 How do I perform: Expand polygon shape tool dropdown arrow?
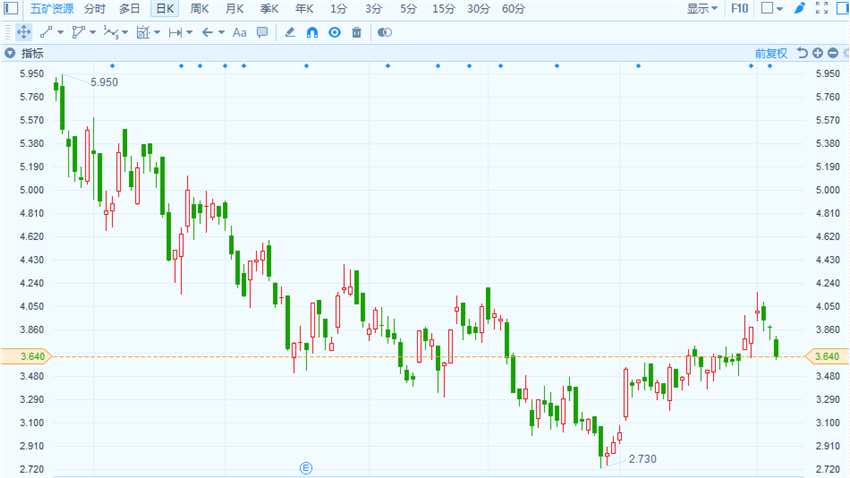click(93, 33)
